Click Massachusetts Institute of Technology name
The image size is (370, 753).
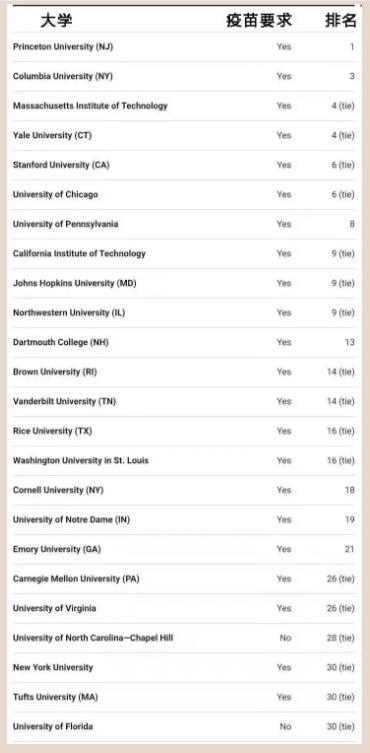click(90, 106)
